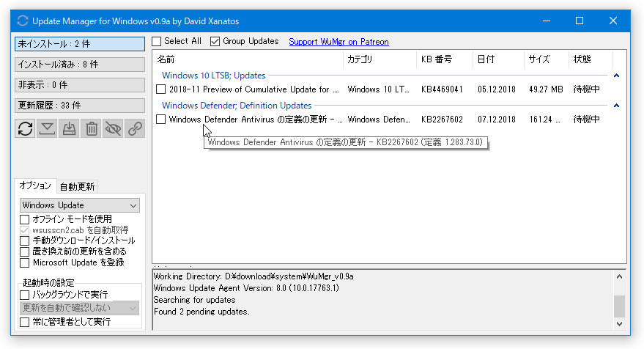Click the app icon in title bar
Screen dimensions: 644x349
(23, 21)
